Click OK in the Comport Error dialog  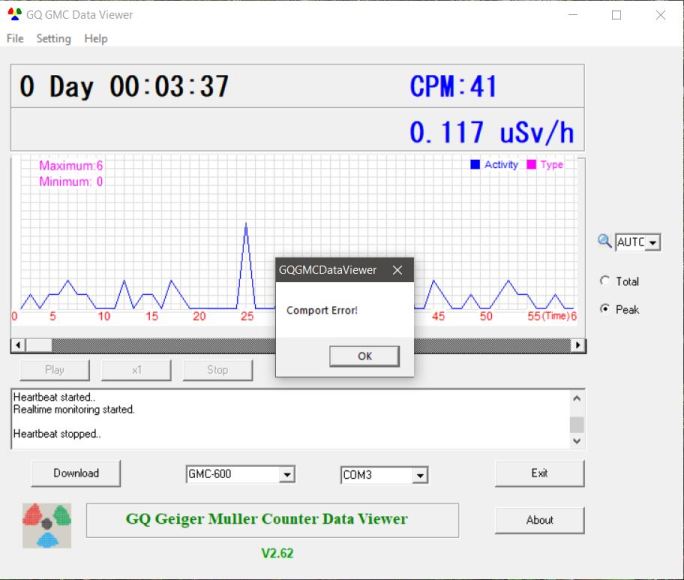364,356
